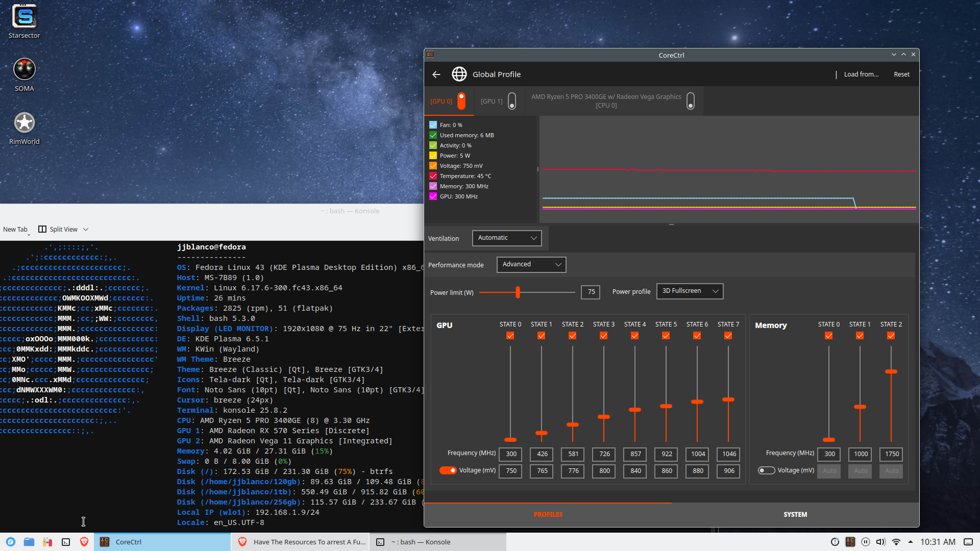
Task: Click the Reset button
Action: click(901, 74)
